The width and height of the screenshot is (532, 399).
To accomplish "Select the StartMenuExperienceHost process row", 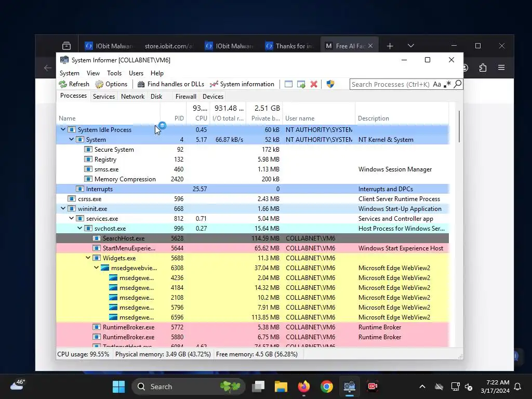I will 253,248.
